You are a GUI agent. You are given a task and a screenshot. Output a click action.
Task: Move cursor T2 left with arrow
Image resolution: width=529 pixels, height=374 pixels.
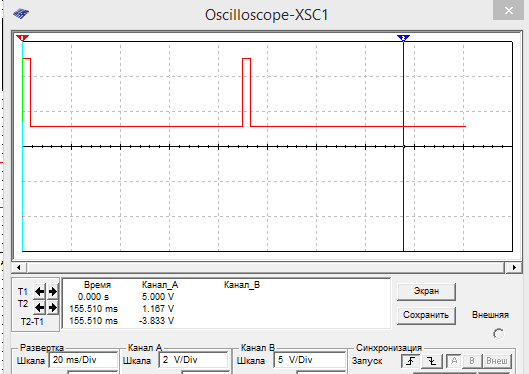[40, 307]
